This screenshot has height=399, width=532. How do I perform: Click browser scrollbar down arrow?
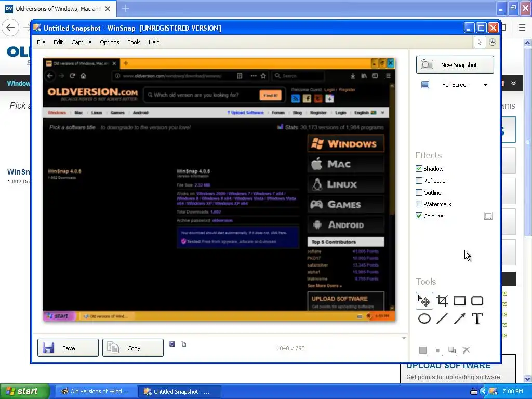(x=527, y=379)
